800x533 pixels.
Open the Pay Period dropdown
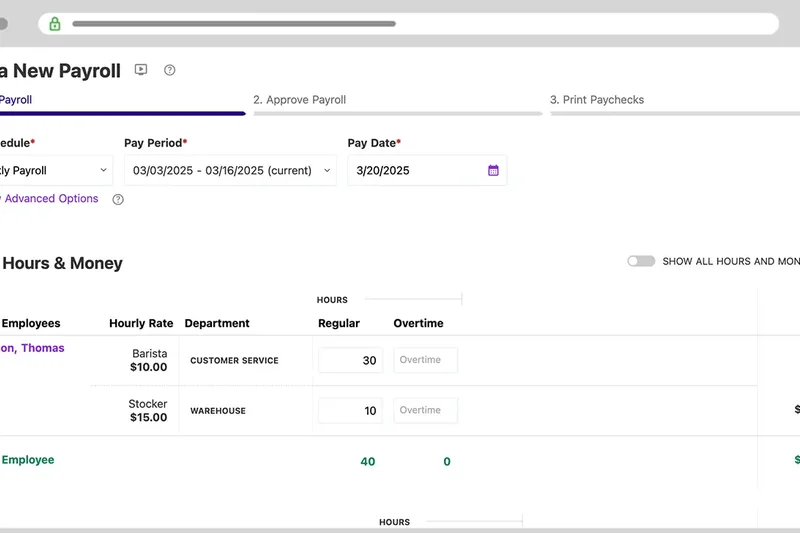[231, 171]
